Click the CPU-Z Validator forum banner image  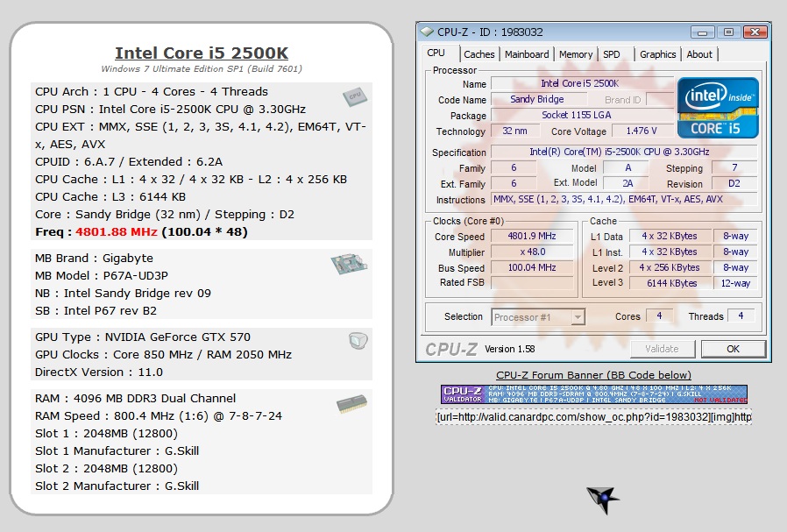pyautogui.click(x=594, y=394)
